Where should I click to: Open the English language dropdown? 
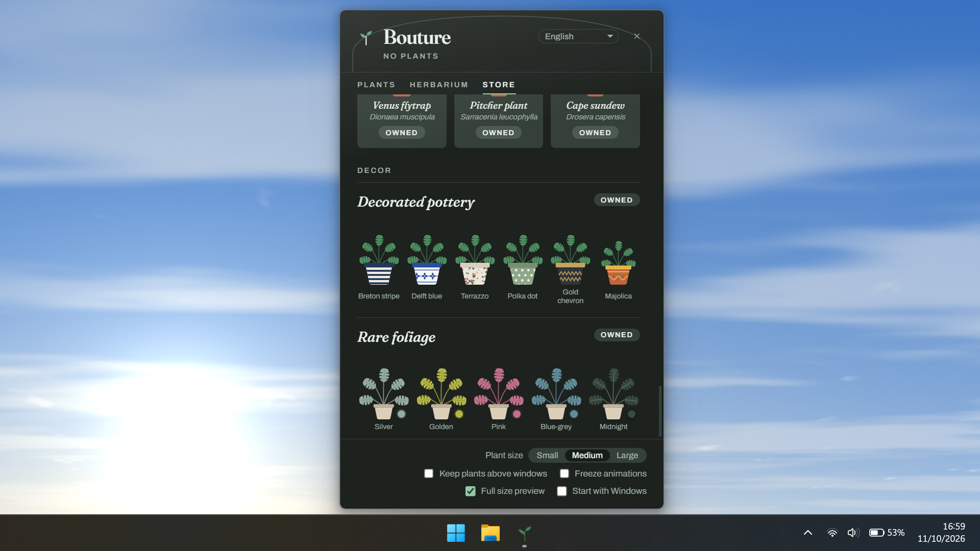tap(578, 36)
